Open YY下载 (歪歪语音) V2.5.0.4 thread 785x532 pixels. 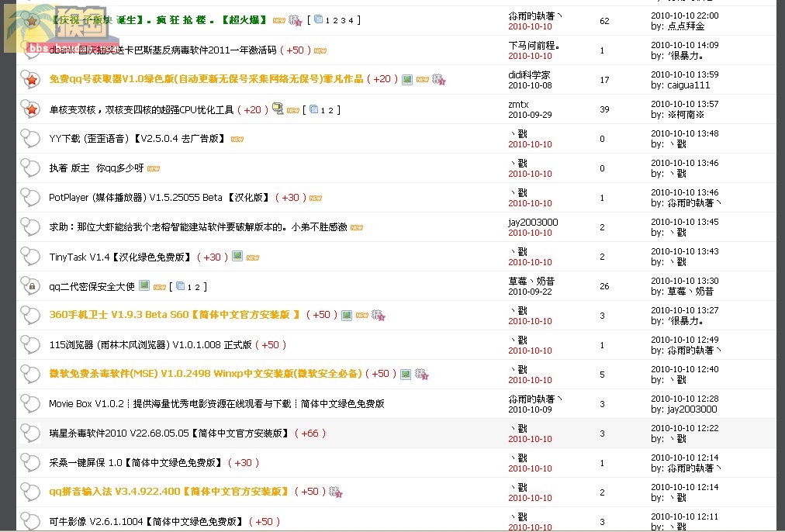pyautogui.click(x=137, y=139)
